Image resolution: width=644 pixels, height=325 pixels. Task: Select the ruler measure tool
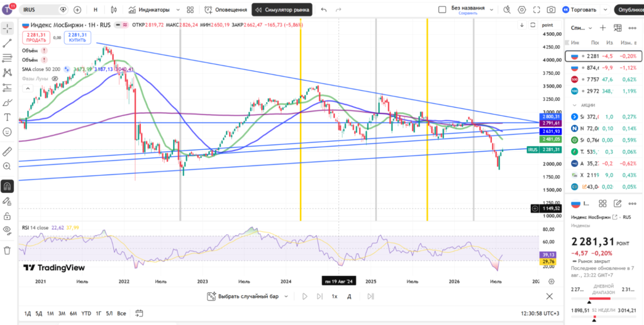[x=8, y=151]
